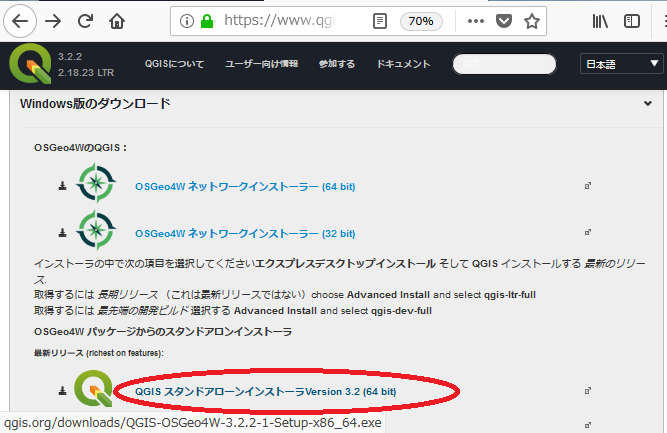
Task: Open the 参加する menu
Action: (x=337, y=64)
